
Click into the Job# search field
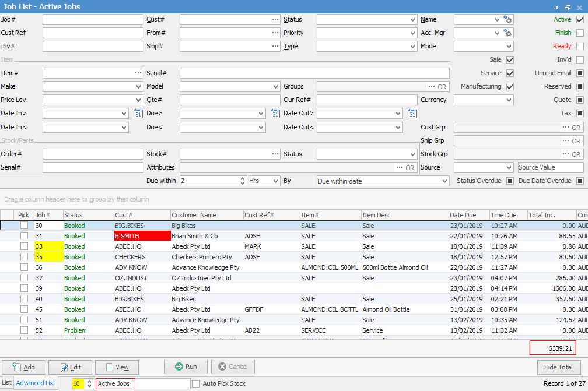pos(93,20)
